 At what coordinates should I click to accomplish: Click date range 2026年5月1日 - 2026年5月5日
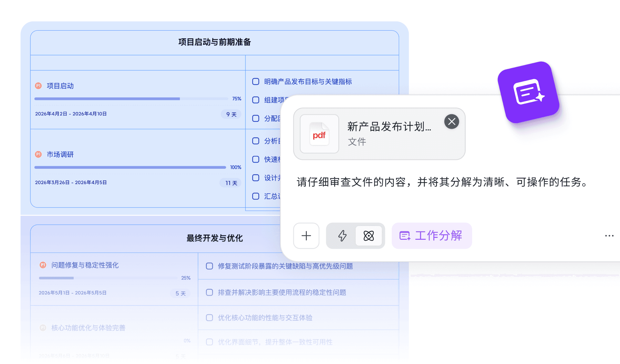[x=72, y=293]
